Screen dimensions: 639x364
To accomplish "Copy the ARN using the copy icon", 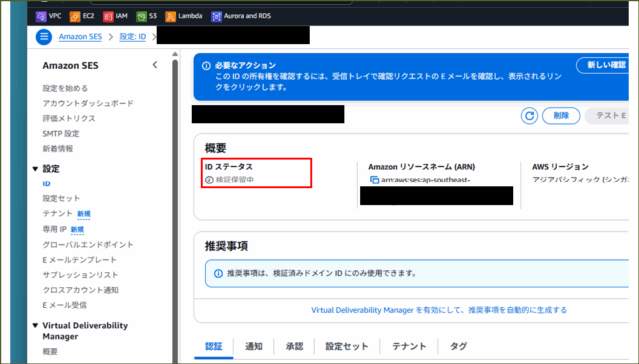I will (x=374, y=180).
